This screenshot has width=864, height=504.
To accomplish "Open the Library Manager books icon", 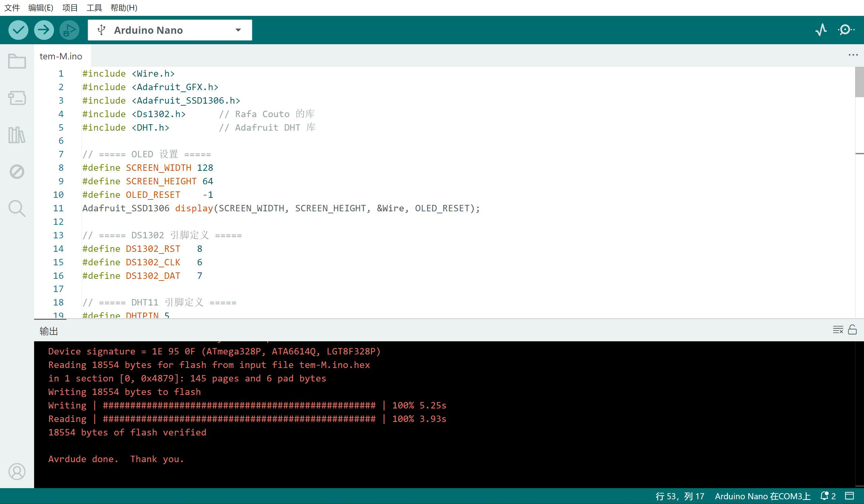I will click(17, 135).
